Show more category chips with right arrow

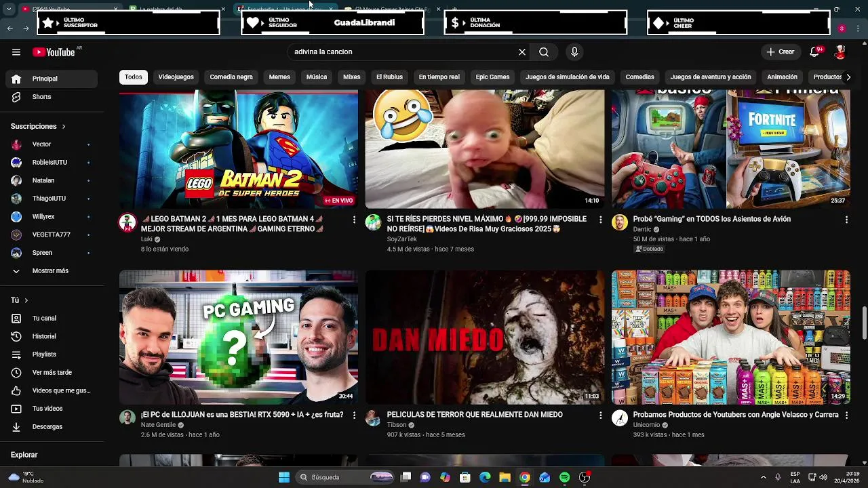tap(848, 77)
